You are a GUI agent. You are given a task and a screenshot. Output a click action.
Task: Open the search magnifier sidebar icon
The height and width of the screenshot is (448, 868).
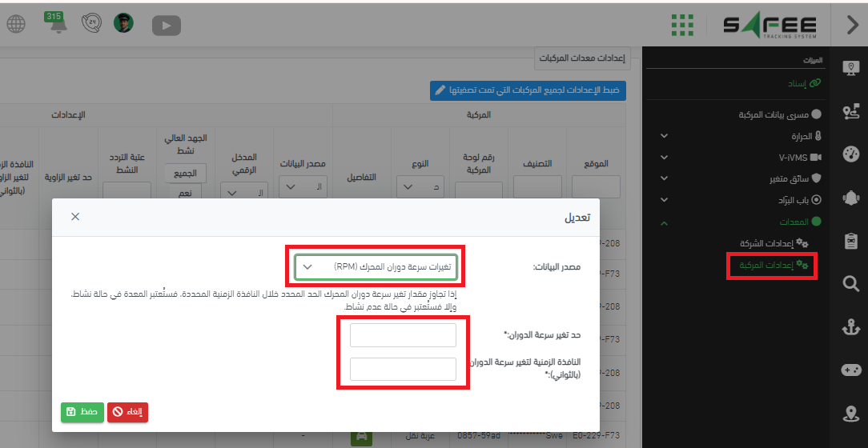(850, 284)
